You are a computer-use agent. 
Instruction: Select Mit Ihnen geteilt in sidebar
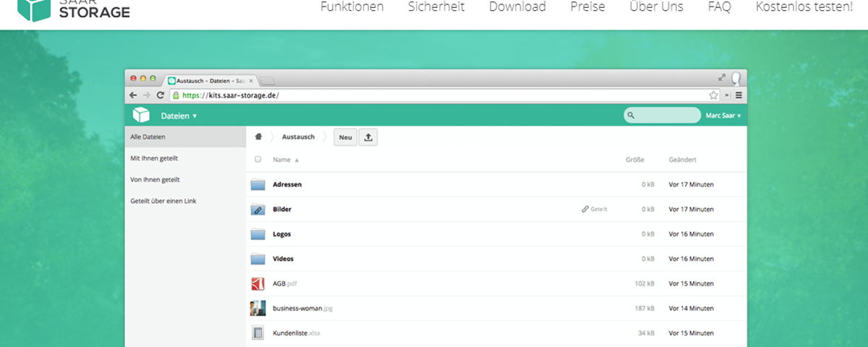tap(154, 158)
